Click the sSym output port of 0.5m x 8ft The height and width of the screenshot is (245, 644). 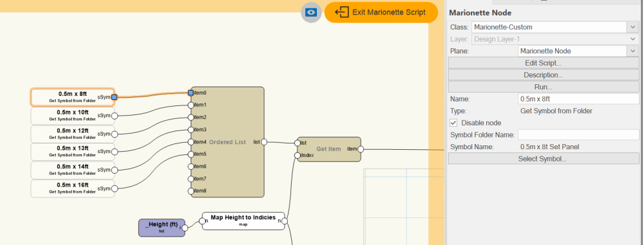(x=114, y=97)
